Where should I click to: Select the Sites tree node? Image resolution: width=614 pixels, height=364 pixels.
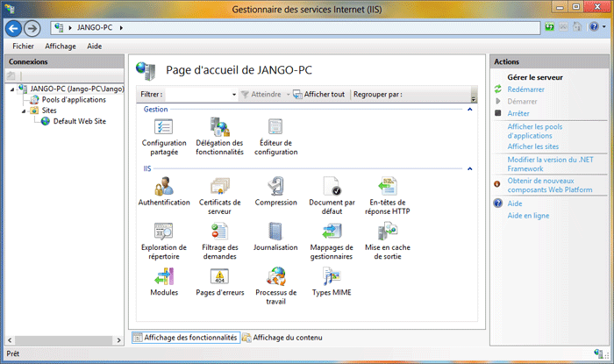click(49, 111)
